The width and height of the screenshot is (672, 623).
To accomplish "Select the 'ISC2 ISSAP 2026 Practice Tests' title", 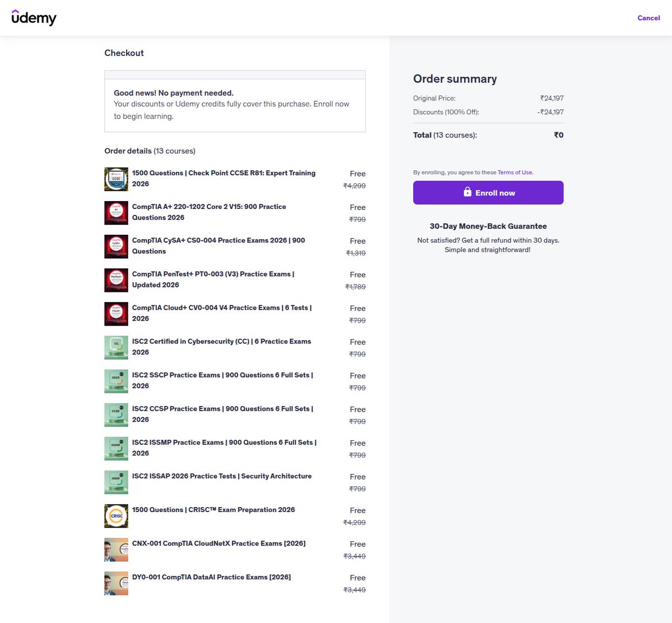I will [222, 476].
